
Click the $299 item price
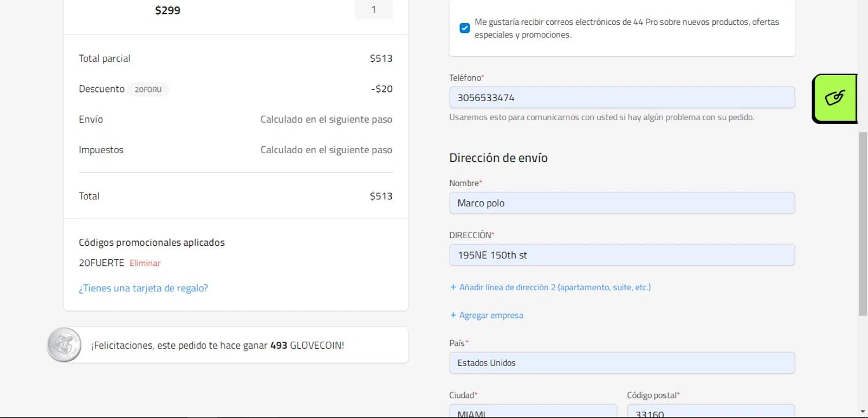pos(168,10)
